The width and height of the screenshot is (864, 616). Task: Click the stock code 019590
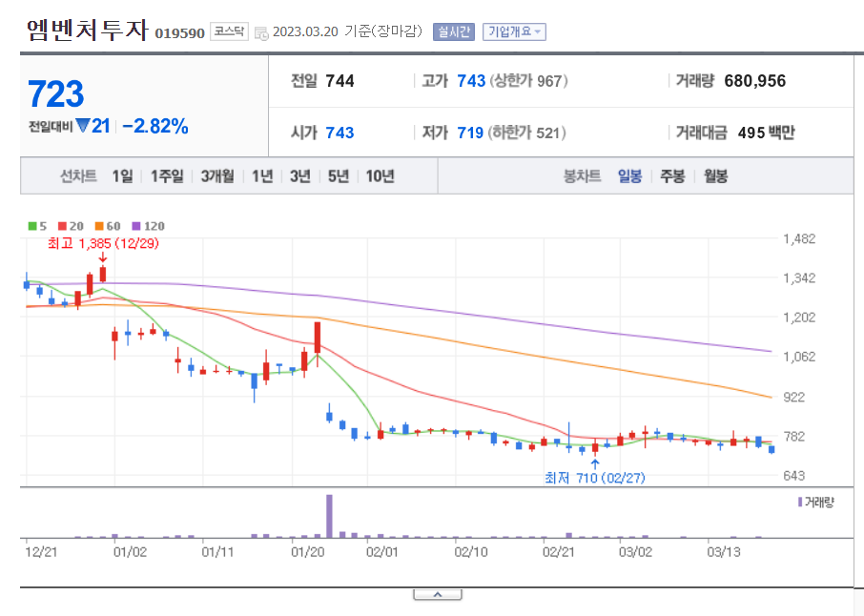pyautogui.click(x=179, y=33)
